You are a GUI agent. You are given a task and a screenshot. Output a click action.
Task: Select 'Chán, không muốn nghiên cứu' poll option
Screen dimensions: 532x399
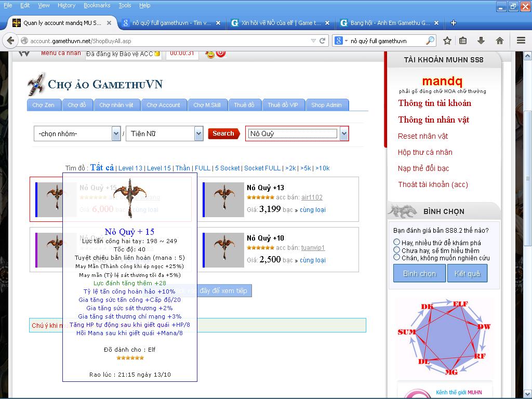point(396,257)
